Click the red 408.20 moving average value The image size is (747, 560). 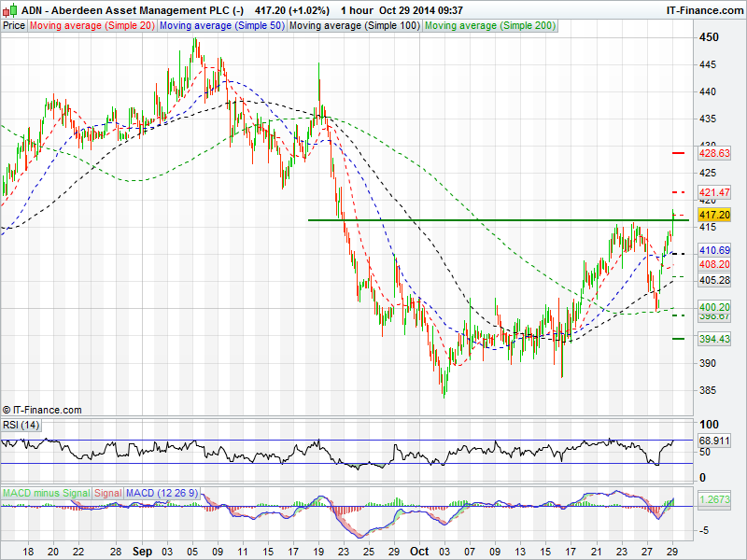coord(713,264)
